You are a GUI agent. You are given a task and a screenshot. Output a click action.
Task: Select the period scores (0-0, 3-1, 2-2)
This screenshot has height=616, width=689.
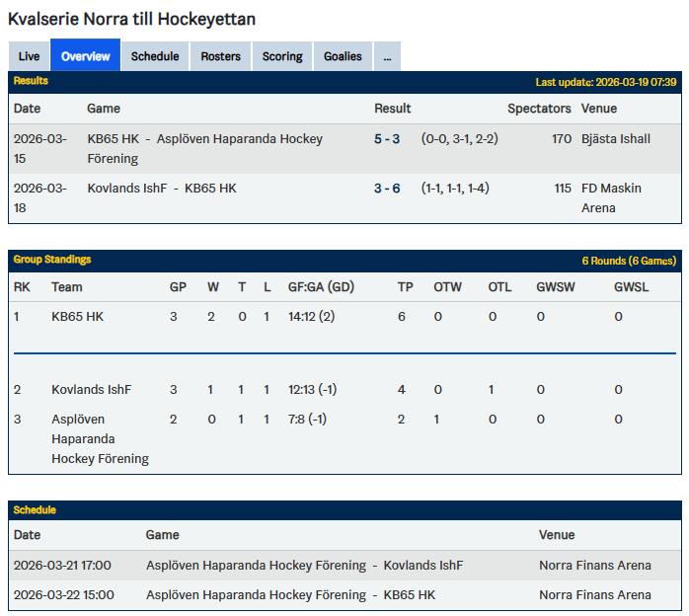point(460,139)
